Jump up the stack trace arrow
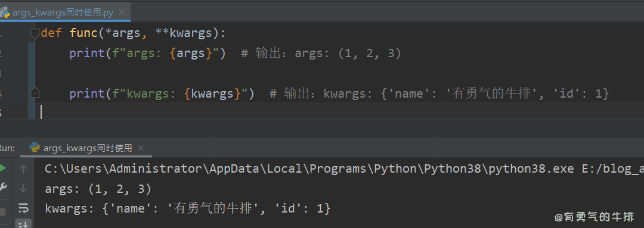 tap(23, 168)
